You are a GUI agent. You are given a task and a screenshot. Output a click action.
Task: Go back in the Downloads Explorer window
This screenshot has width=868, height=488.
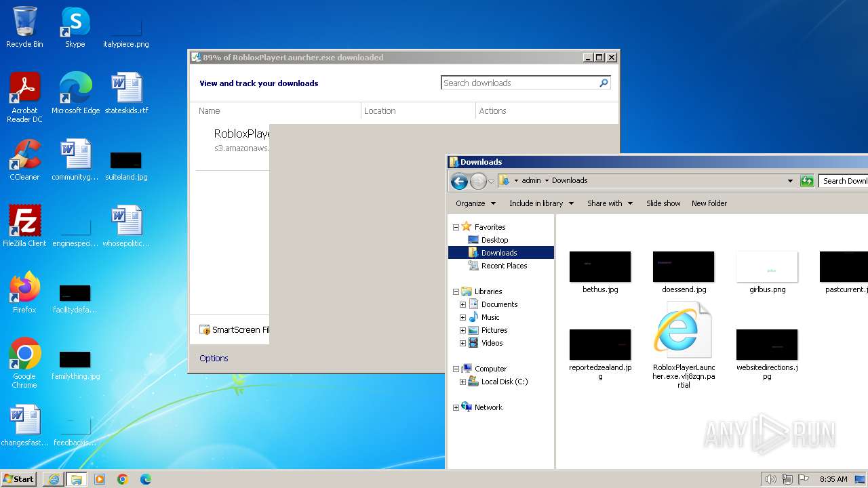click(459, 181)
